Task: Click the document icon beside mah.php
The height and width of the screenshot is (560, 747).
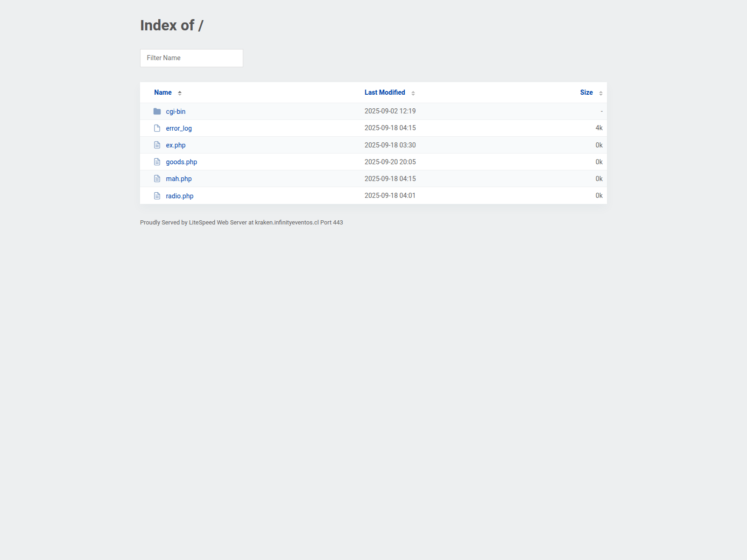Action: (157, 178)
